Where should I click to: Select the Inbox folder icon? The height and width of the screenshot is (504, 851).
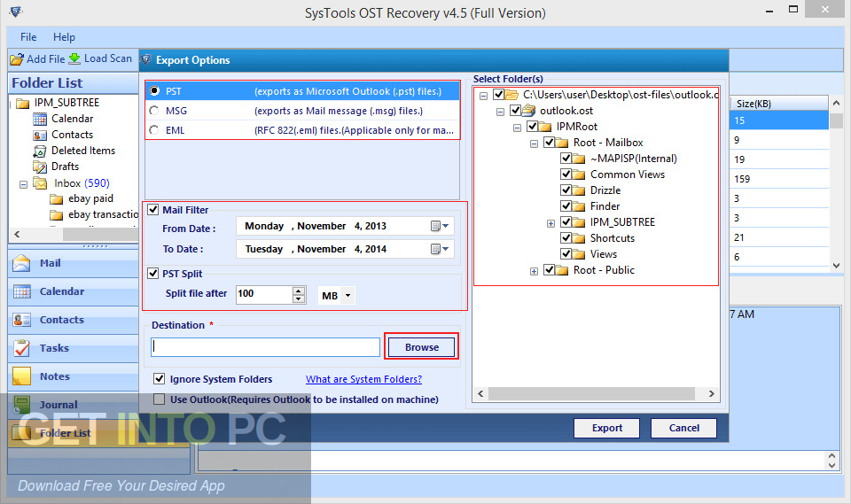pyautogui.click(x=40, y=182)
